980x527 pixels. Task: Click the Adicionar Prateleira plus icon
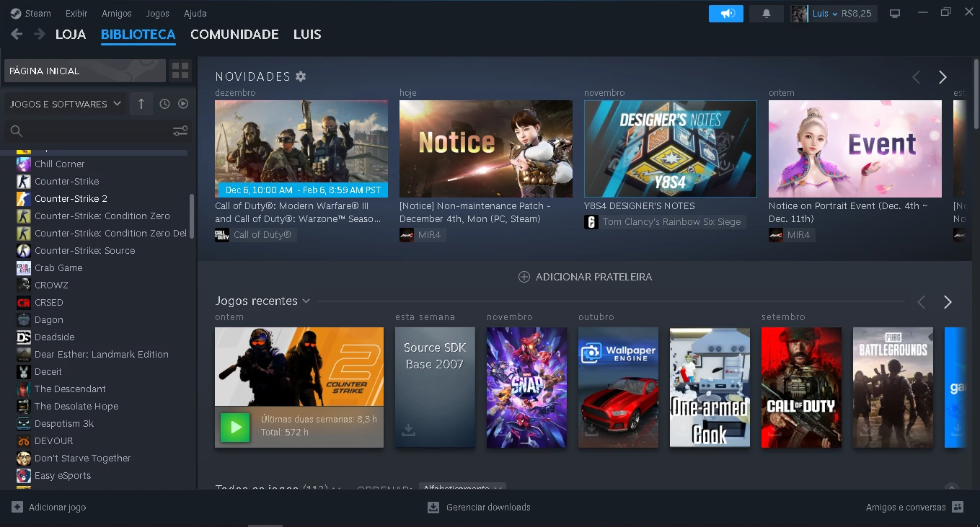tap(524, 277)
